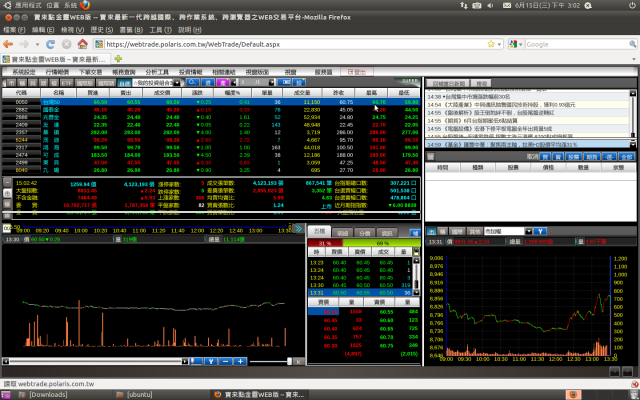Reload the web trade page
This screenshot has width=640, height=400.
[x=50, y=44]
